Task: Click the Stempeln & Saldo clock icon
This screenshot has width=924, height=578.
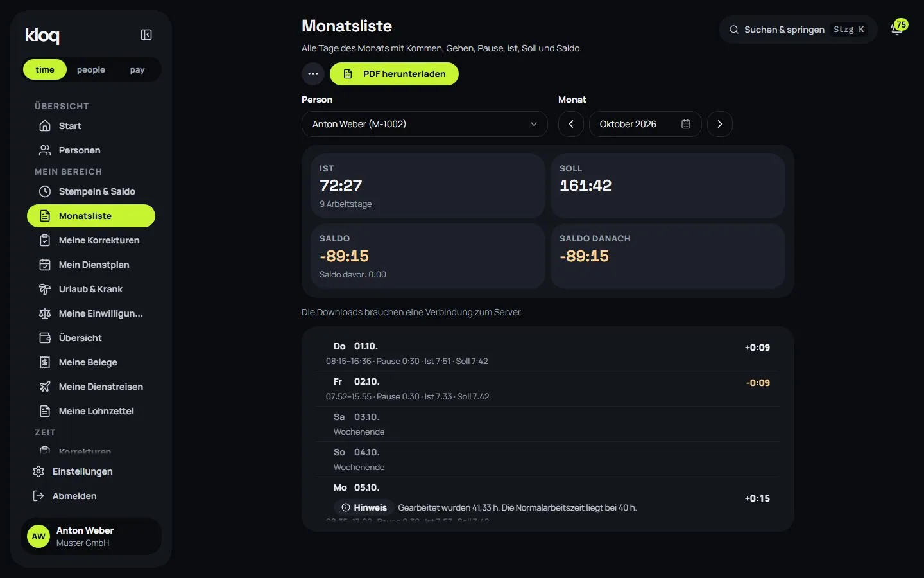Action: [45, 191]
